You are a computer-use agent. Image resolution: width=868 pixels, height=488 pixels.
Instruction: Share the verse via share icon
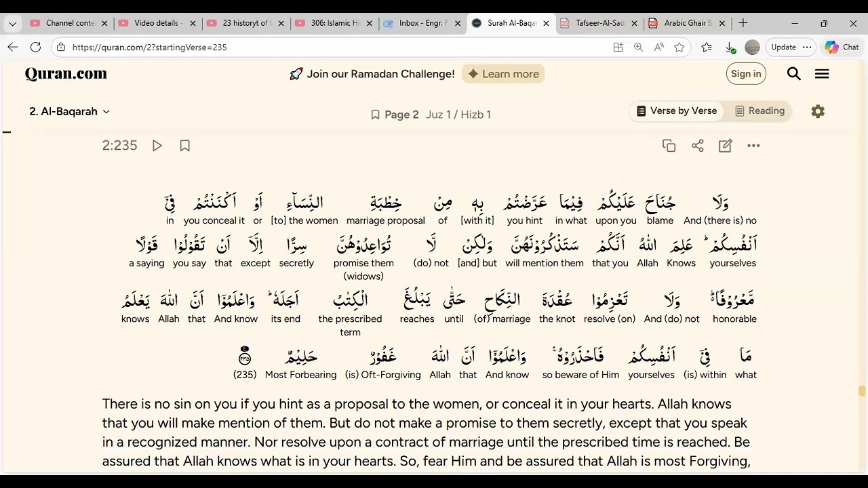pos(697,146)
